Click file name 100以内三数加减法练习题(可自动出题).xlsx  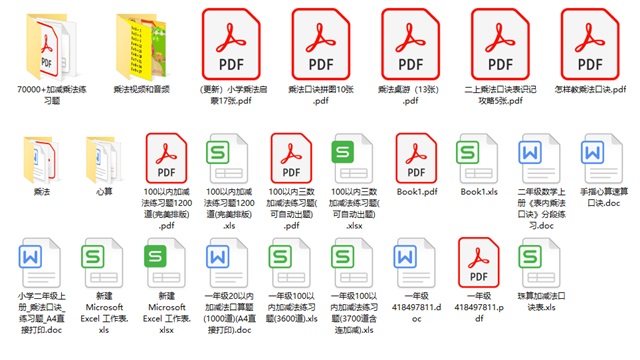(x=353, y=208)
